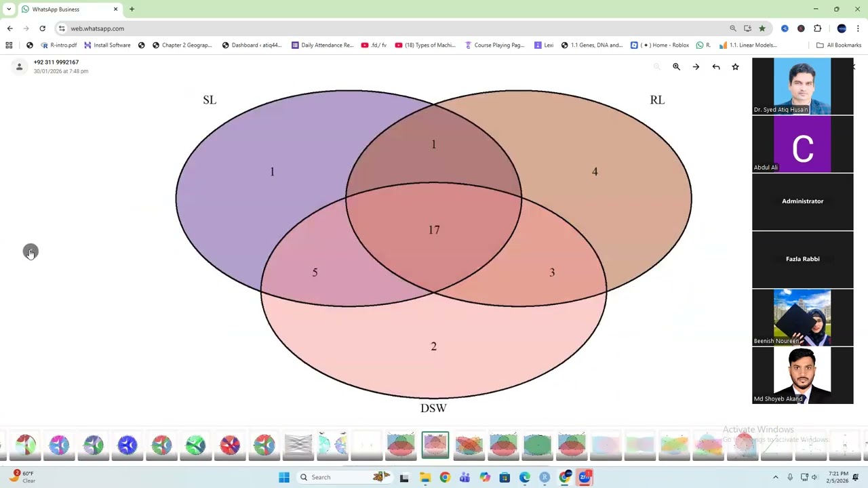Screen dimensions: 868x488
Task: Click Beenish Noureen participant tile
Action: (x=803, y=317)
